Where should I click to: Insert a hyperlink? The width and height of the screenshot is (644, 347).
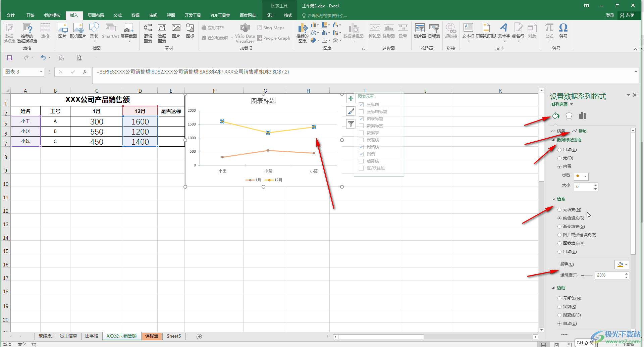[x=451, y=31]
